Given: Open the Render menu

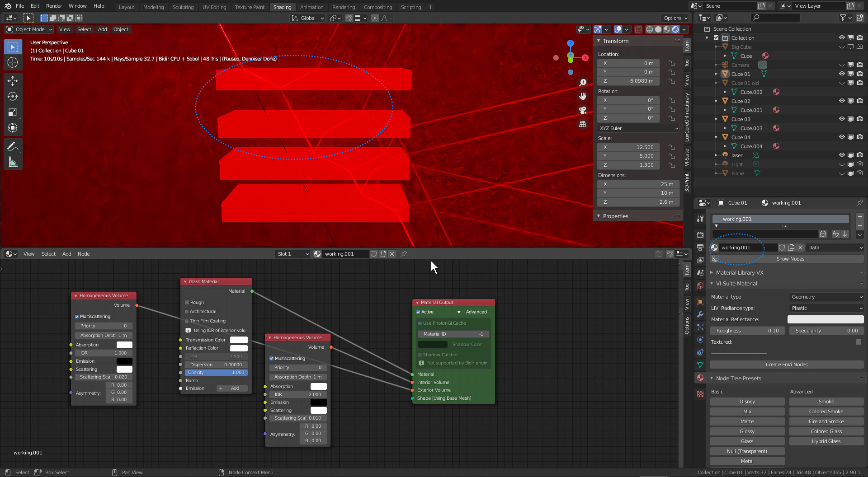Looking at the screenshot, I should [x=54, y=6].
